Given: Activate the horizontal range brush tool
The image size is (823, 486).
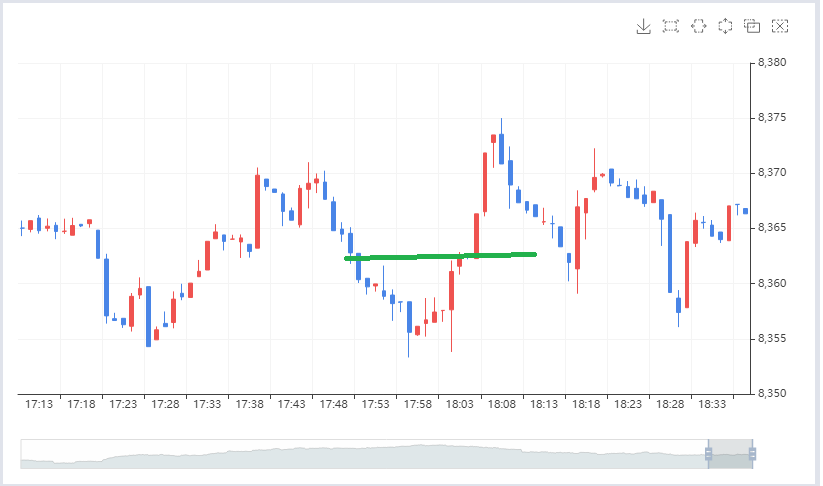Looking at the screenshot, I should [x=698, y=26].
